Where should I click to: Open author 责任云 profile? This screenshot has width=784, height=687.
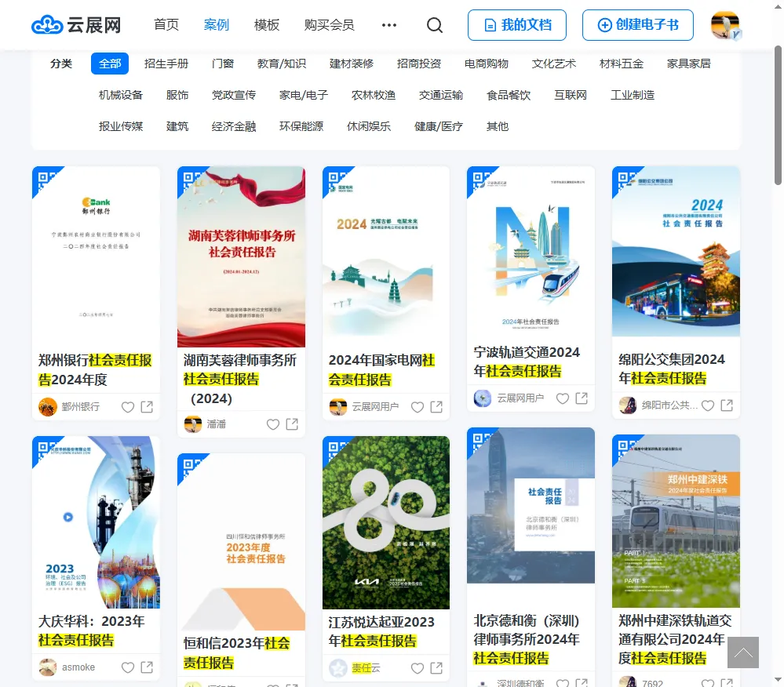355,668
